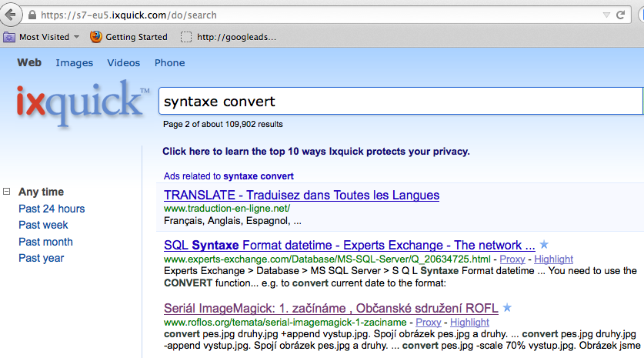The image size is (644, 358).
Task: Click the results count text "Page 2 of about 109,902 results"
Action: coord(222,124)
